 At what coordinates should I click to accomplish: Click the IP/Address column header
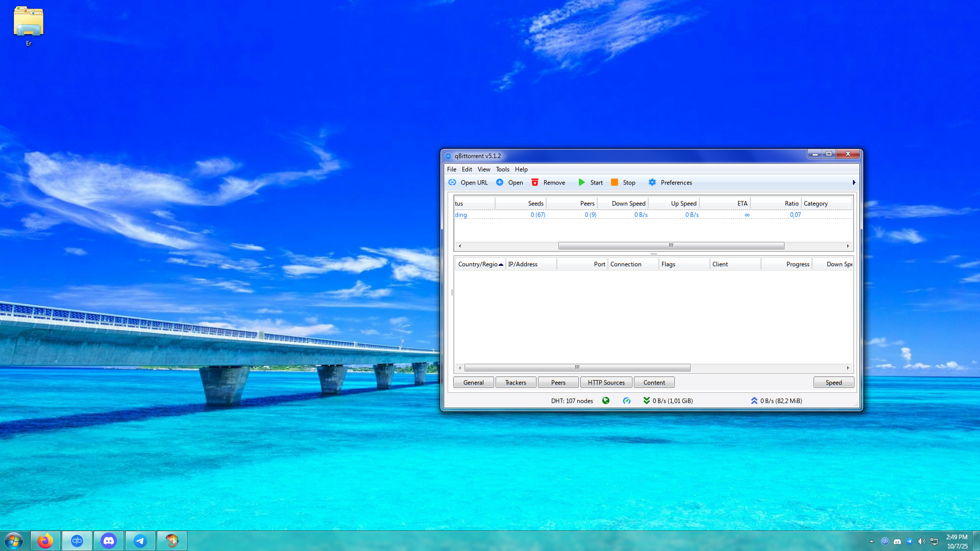click(x=531, y=264)
